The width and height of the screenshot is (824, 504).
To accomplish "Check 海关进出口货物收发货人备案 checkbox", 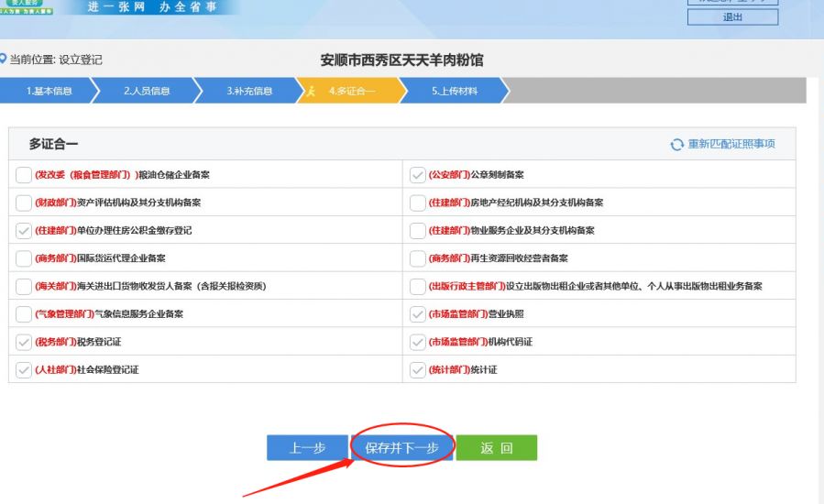I will (24, 286).
